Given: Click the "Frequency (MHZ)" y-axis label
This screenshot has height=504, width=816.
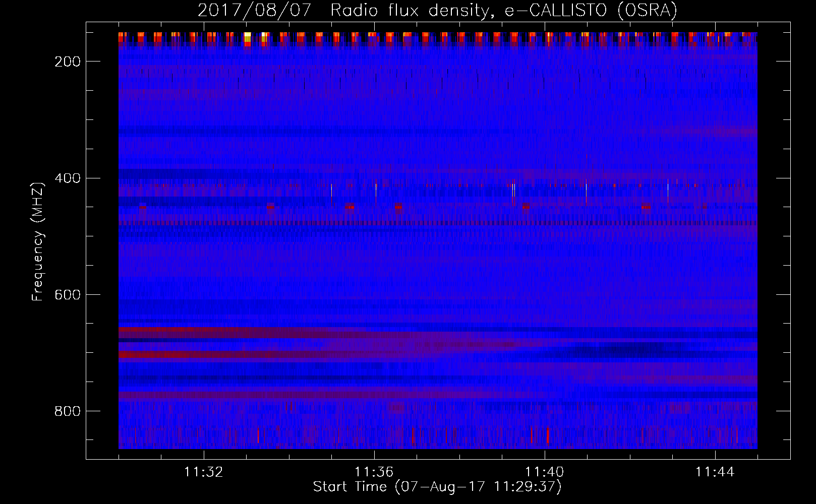Looking at the screenshot, I should [38, 242].
